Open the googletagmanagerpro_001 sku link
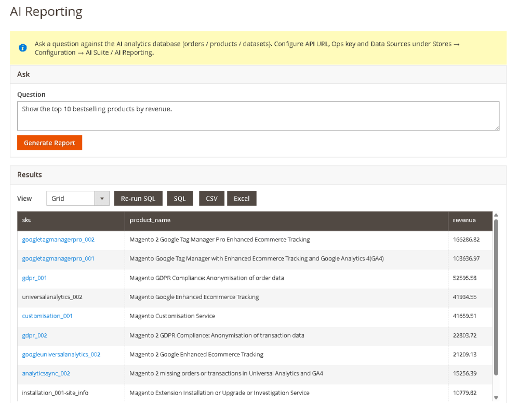Image resolution: width=532 pixels, height=403 pixels. click(x=58, y=258)
